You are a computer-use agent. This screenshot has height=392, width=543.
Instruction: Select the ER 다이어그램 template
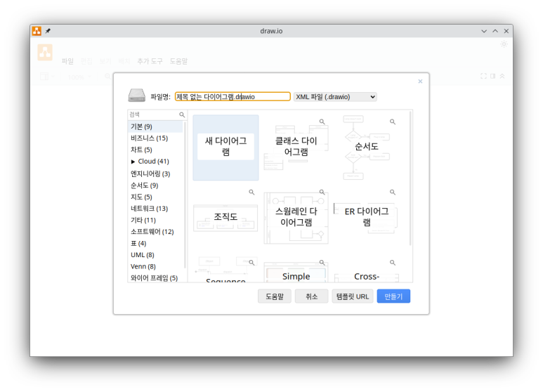[x=367, y=218]
